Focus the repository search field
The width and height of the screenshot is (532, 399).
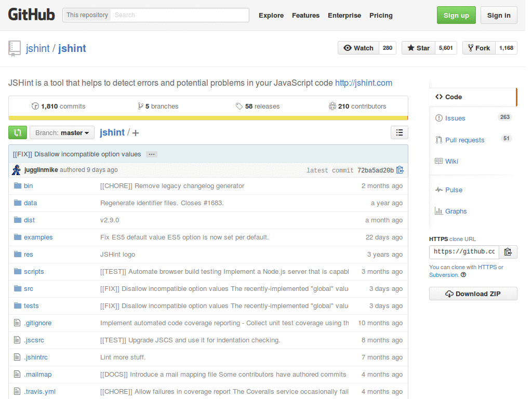[x=180, y=15]
